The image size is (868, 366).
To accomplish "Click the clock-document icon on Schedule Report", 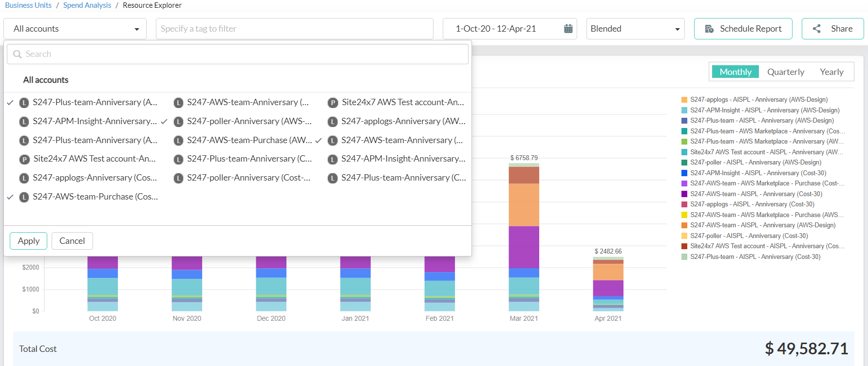I will point(710,29).
